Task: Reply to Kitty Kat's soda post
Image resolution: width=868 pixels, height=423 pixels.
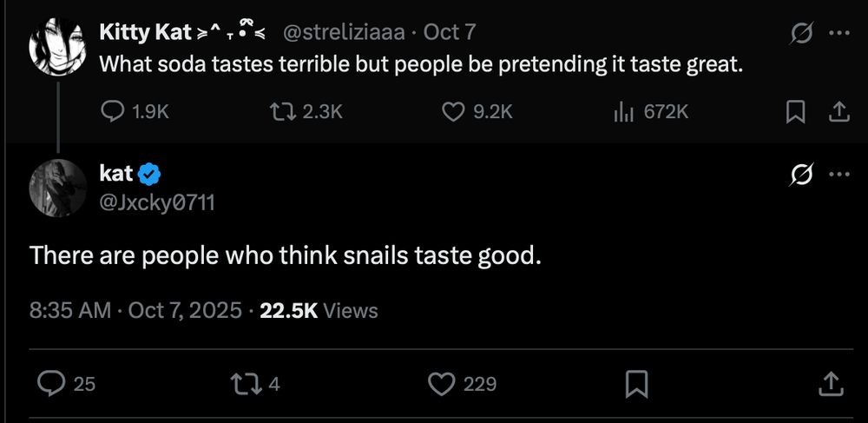Action: click(115, 111)
